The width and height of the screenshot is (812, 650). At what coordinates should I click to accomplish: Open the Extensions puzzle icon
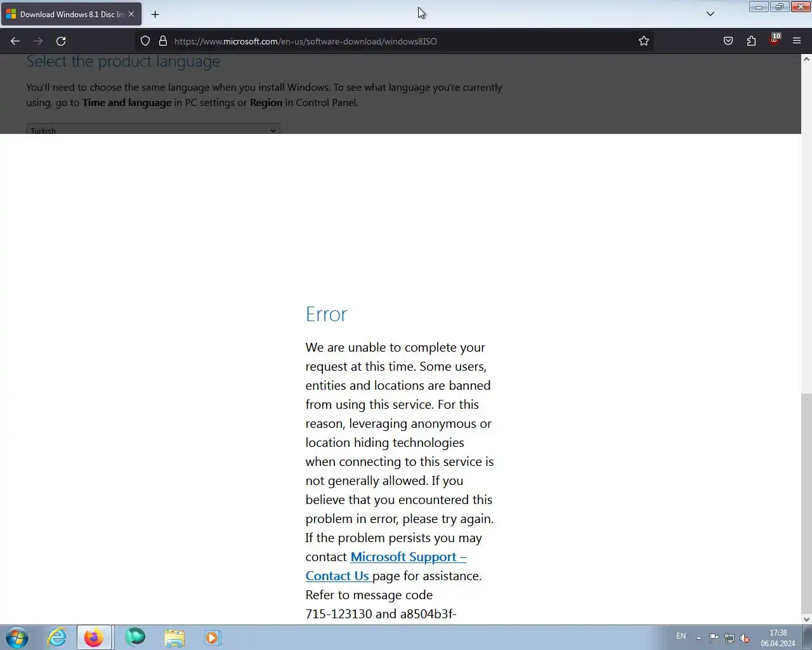click(751, 41)
